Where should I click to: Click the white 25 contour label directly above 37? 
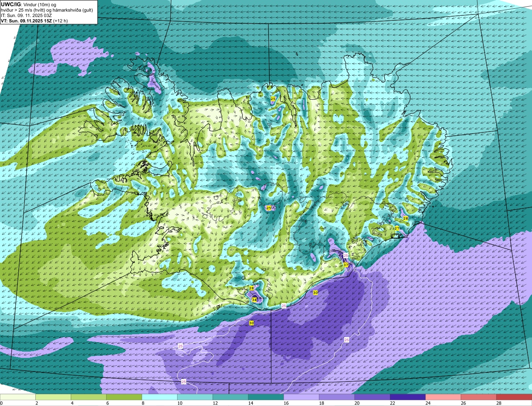(346, 255)
